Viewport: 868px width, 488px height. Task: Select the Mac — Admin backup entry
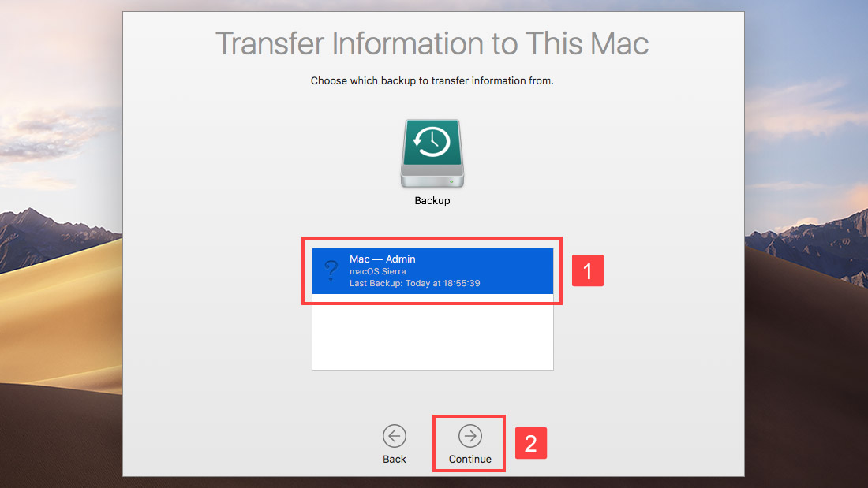click(432, 271)
